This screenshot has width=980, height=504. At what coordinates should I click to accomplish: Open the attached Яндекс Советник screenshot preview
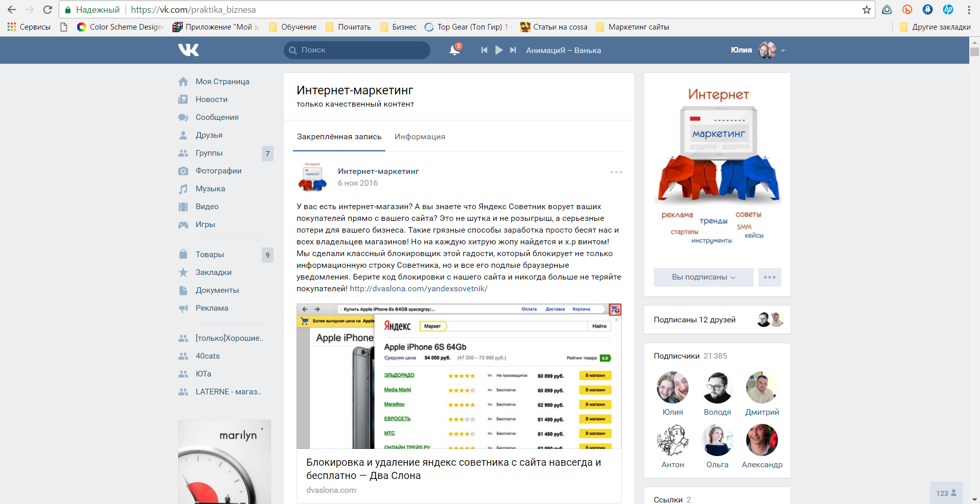pyautogui.click(x=459, y=376)
